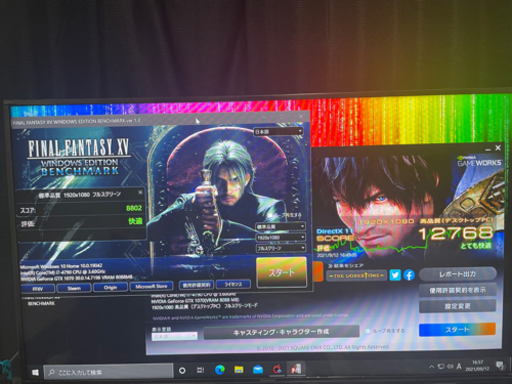Open FFXV ライセンス license button
512x384 pixels.
(233, 284)
